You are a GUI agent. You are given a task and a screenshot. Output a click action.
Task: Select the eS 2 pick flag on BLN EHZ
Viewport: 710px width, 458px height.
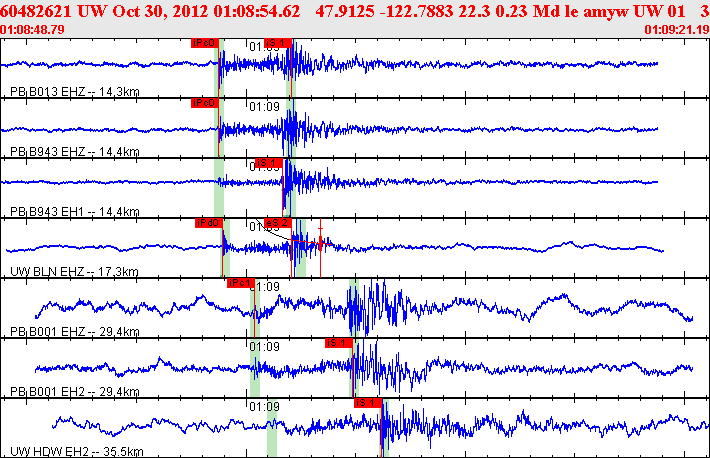pyautogui.click(x=278, y=223)
